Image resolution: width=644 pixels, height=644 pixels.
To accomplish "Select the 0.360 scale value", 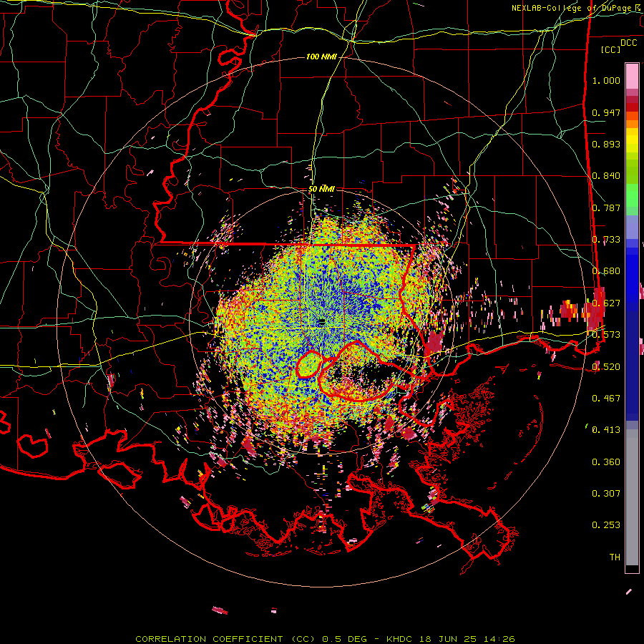I will 606,462.
